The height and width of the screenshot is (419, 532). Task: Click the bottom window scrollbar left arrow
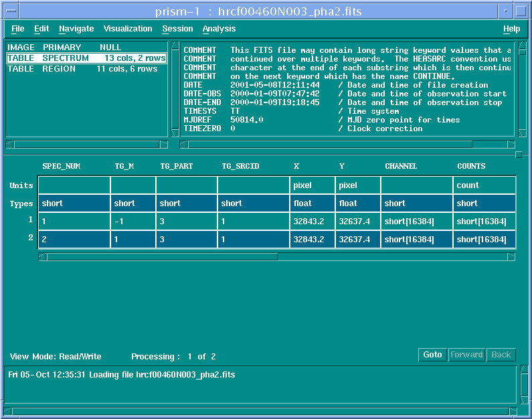click(7, 412)
